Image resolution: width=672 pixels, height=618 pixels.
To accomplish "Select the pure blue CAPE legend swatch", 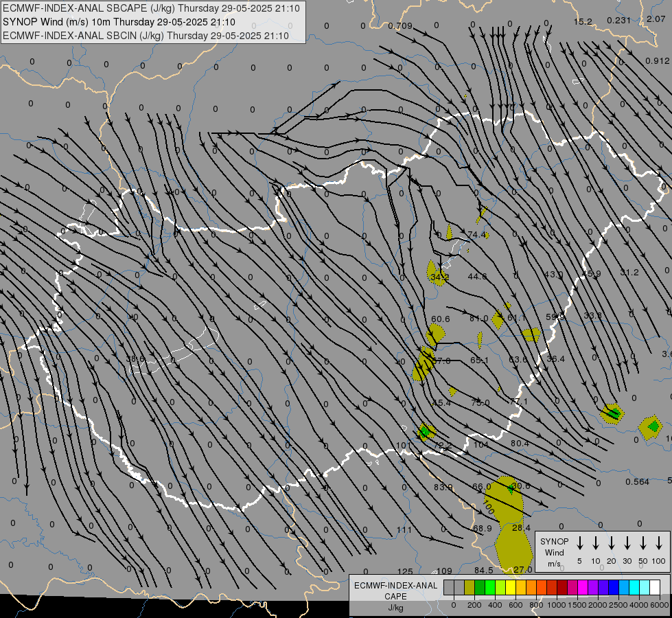I will tap(614, 588).
